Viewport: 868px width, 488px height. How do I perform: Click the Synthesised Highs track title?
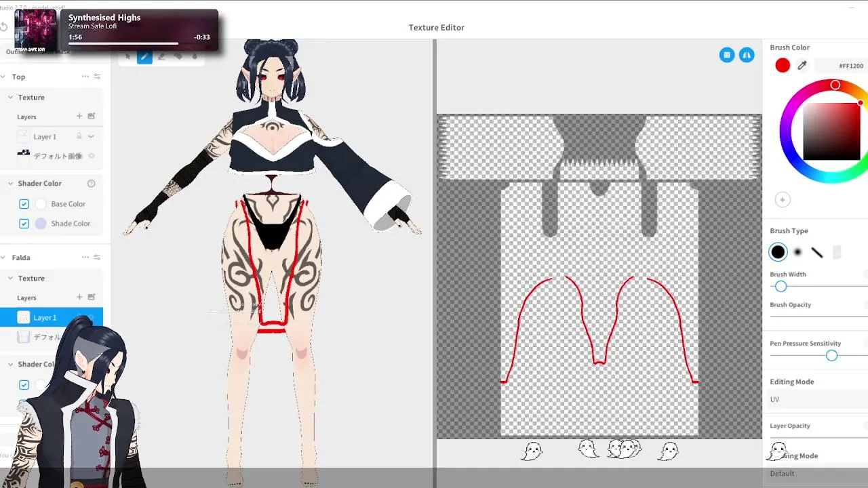coord(104,18)
